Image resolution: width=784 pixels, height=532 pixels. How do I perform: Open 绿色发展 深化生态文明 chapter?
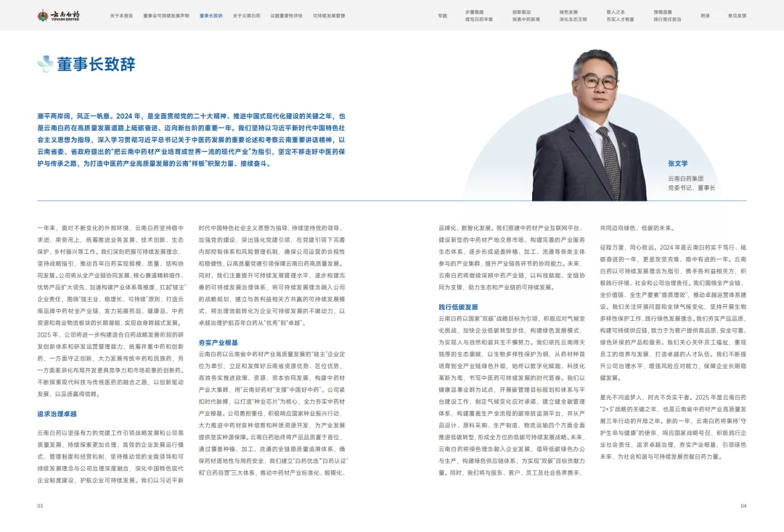573,15
